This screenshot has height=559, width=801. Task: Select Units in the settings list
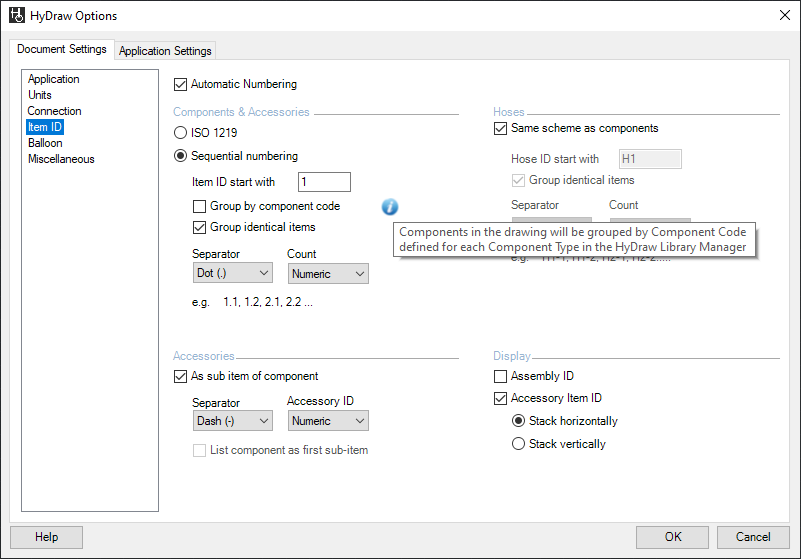(x=40, y=95)
